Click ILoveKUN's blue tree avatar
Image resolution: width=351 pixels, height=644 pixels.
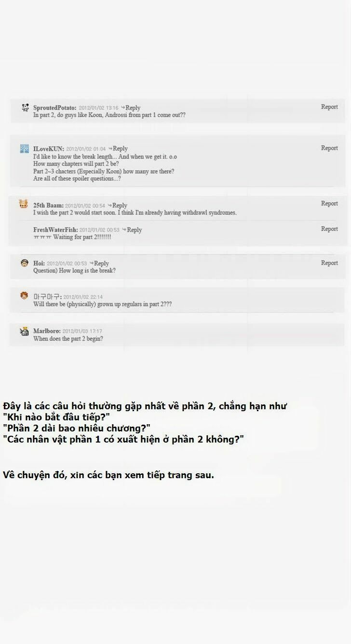point(24,148)
